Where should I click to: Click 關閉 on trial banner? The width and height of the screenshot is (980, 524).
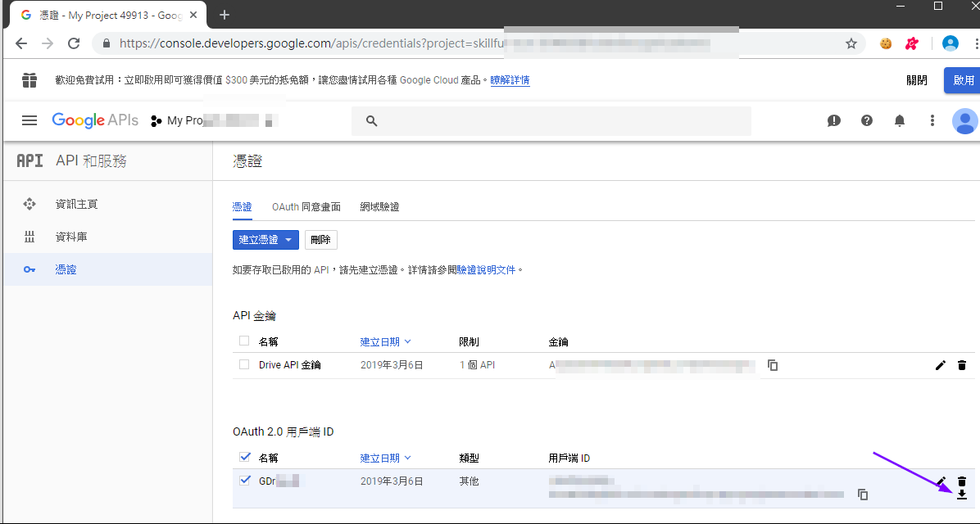(x=917, y=80)
